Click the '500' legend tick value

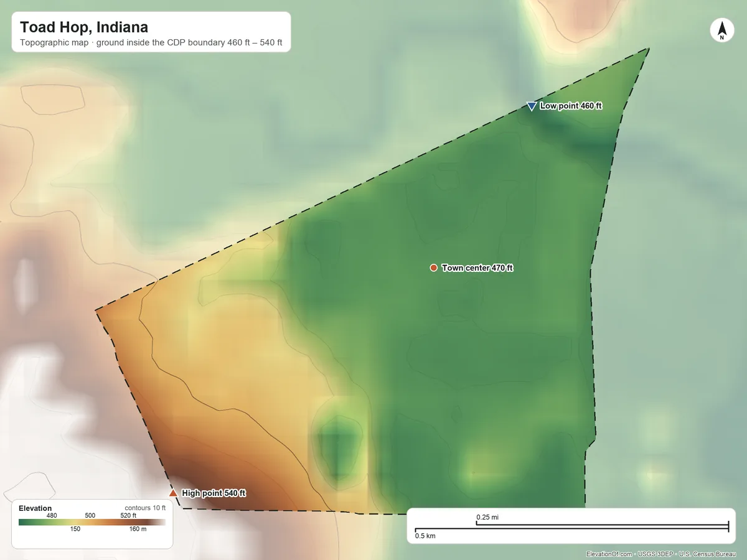pos(90,515)
